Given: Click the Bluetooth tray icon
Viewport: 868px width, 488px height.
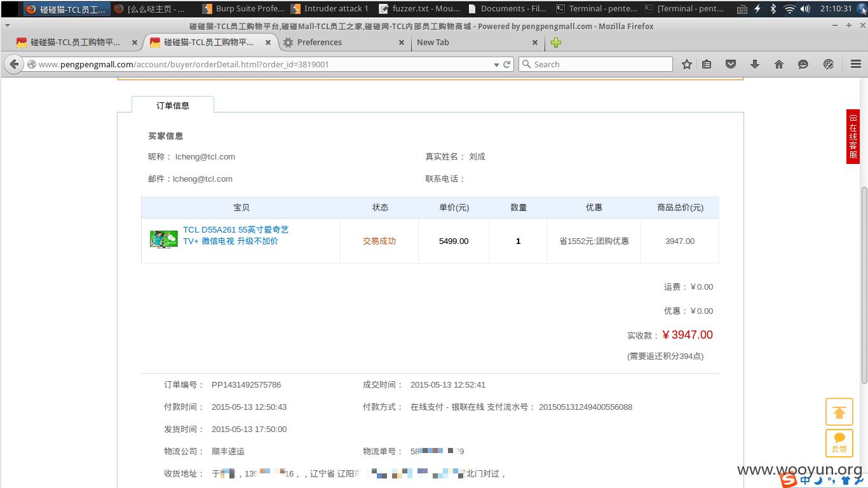Looking at the screenshot, I should point(773,9).
